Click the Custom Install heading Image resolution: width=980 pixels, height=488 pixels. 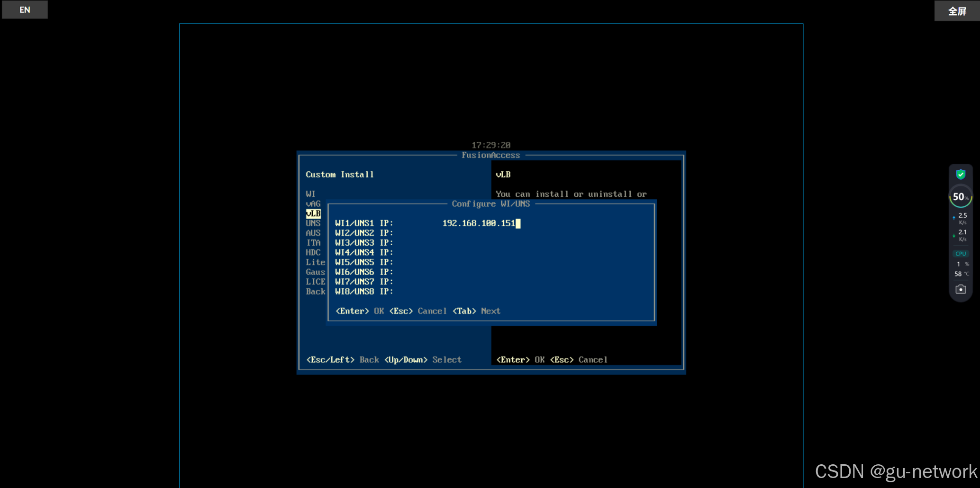click(340, 175)
